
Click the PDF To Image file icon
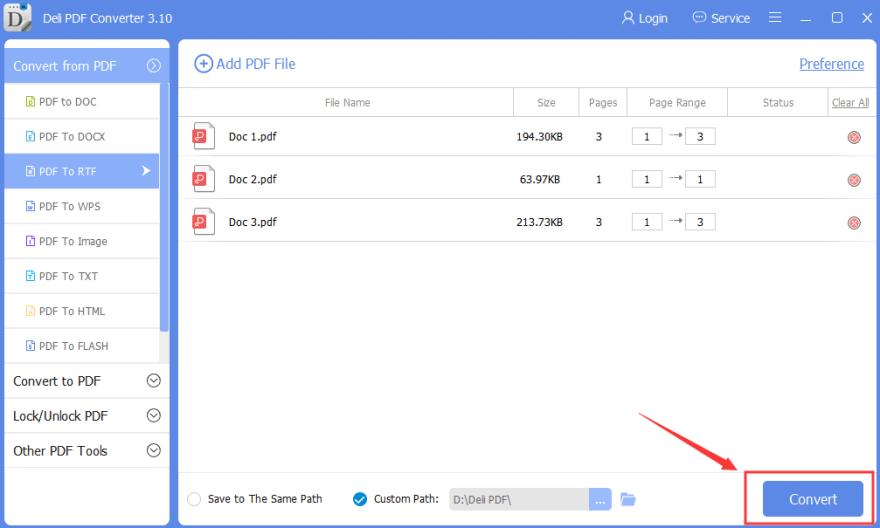30,241
